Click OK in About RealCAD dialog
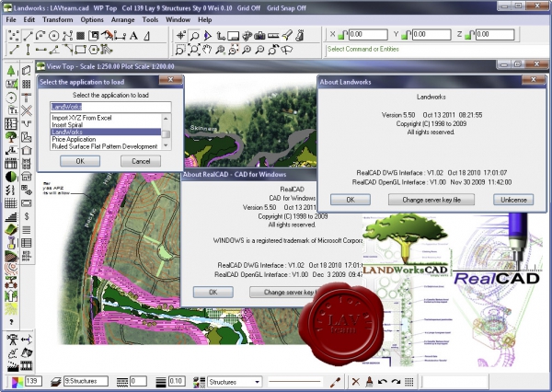The height and width of the screenshot is (392, 552). click(213, 292)
